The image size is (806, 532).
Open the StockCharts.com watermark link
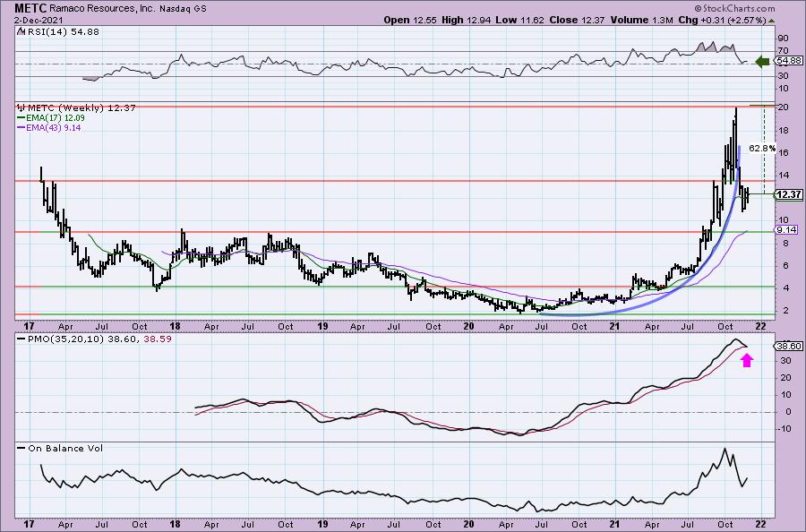[734, 8]
